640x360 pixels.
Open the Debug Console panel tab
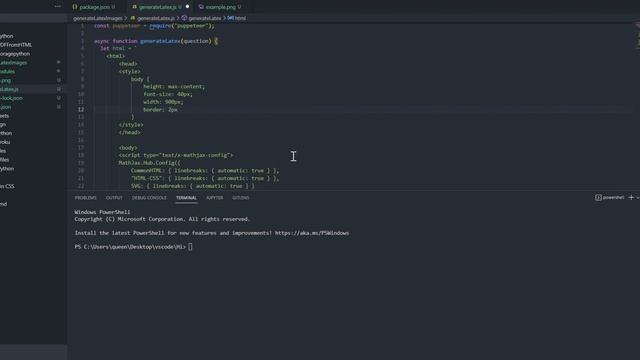coord(149,198)
